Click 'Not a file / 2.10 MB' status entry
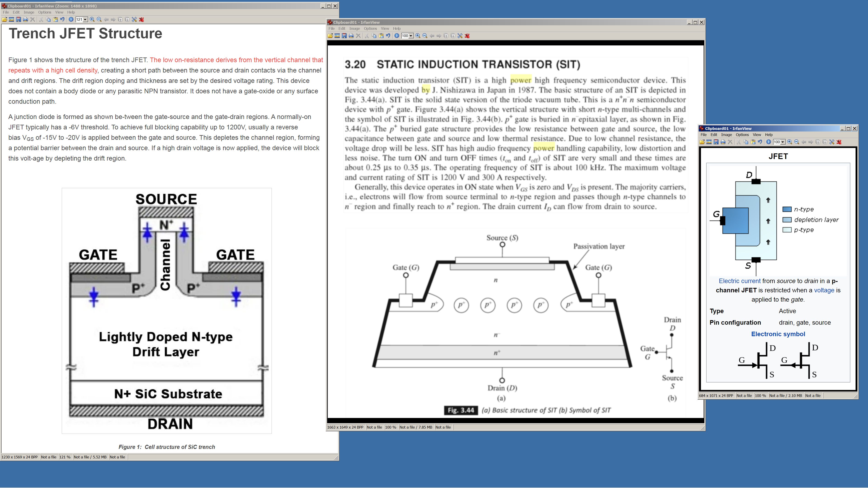This screenshot has width=868, height=488. (786, 396)
